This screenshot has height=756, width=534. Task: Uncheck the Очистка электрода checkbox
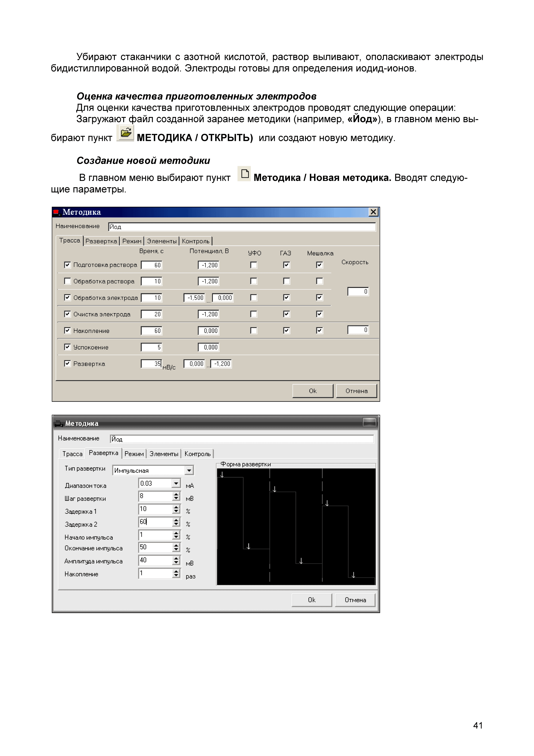point(67,314)
